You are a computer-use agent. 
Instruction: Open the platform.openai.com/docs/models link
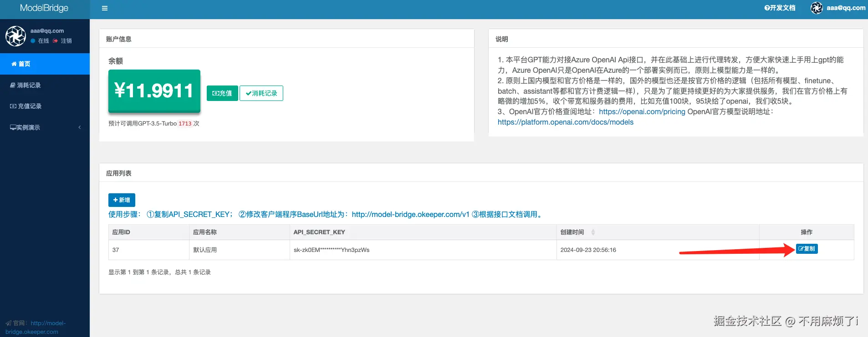pos(565,122)
